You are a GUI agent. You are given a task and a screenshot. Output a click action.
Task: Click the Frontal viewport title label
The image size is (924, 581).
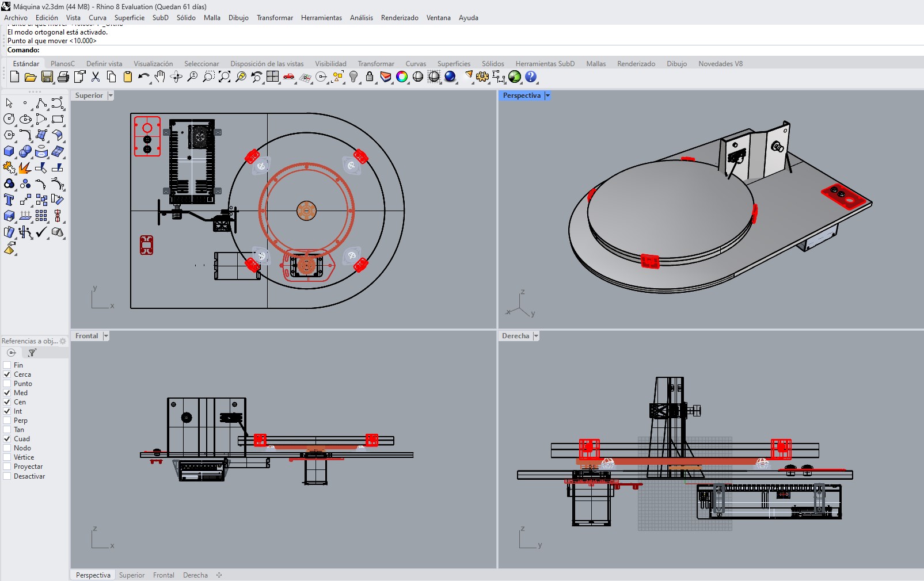(86, 336)
